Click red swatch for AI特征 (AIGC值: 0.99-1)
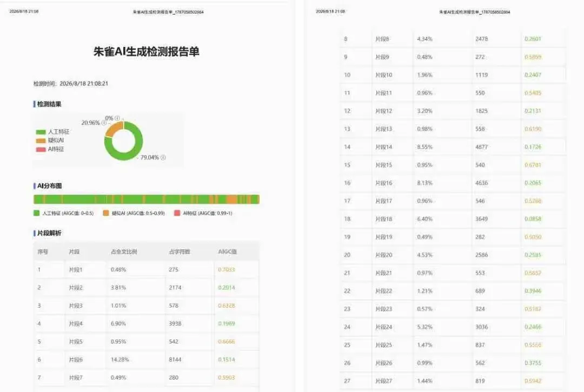 [177, 213]
